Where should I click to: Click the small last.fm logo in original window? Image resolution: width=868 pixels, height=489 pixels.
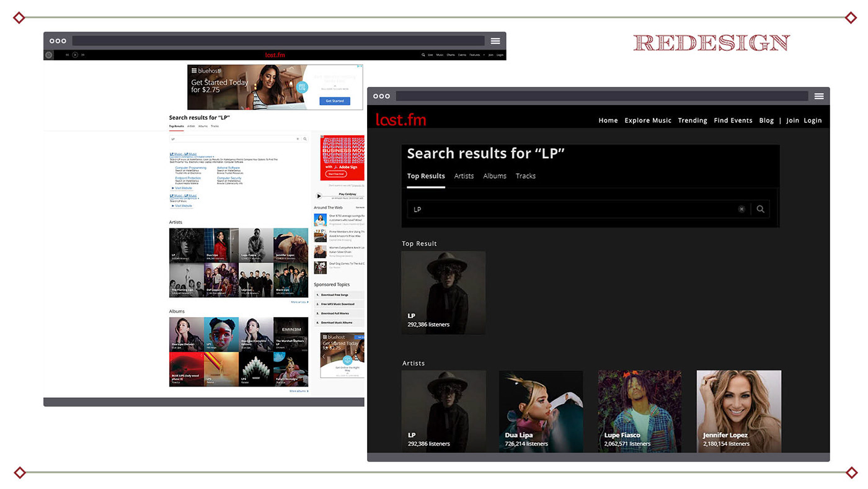275,55
